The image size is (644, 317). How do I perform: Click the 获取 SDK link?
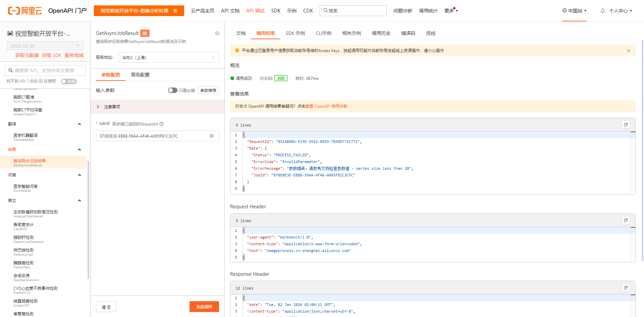(52, 55)
